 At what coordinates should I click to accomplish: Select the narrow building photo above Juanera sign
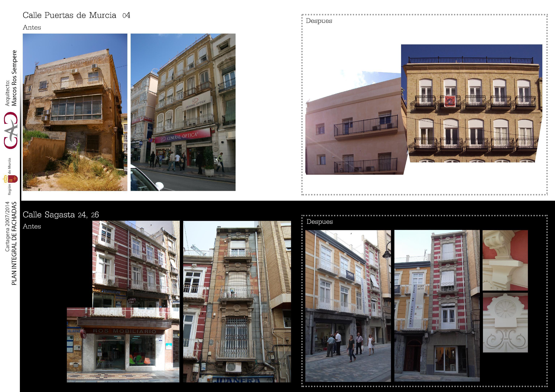(237, 301)
